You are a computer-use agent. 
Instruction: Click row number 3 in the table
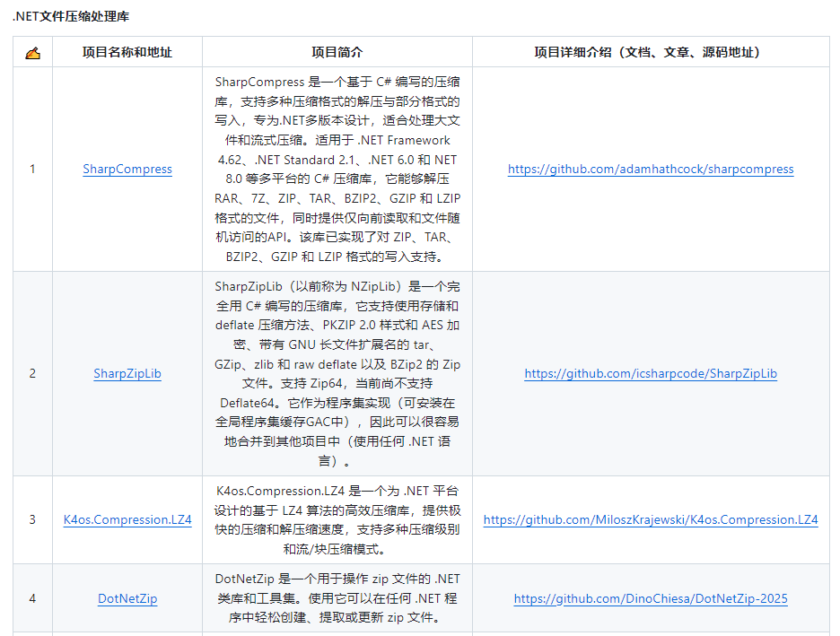point(32,519)
